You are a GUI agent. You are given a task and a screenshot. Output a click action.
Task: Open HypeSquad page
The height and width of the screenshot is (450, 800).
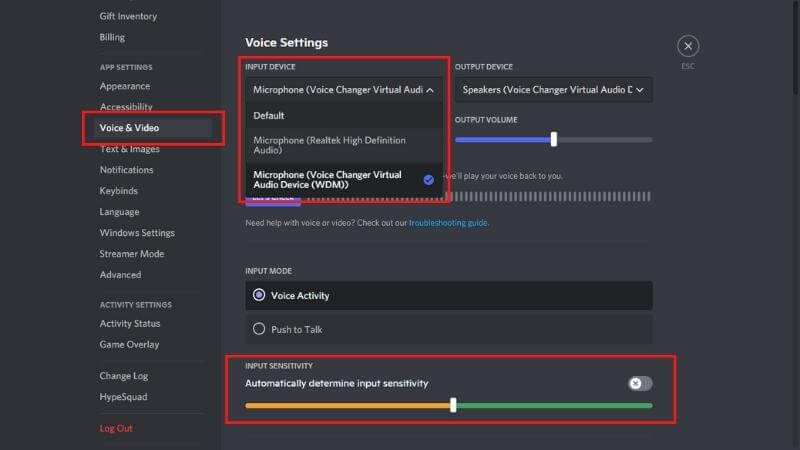[123, 397]
